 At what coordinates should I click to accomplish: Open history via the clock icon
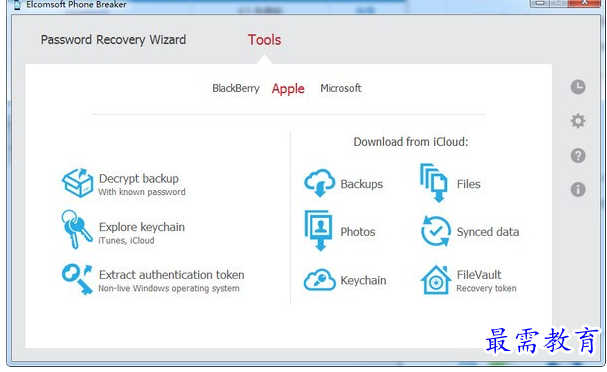coord(578,87)
